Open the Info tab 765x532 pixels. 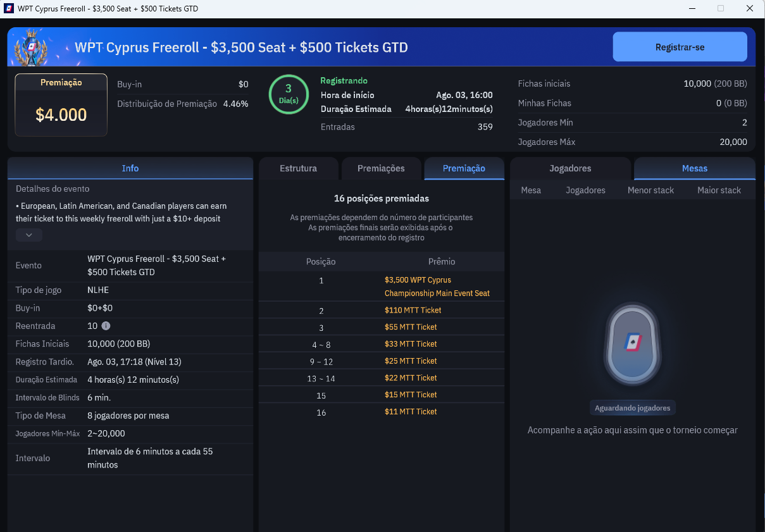130,168
